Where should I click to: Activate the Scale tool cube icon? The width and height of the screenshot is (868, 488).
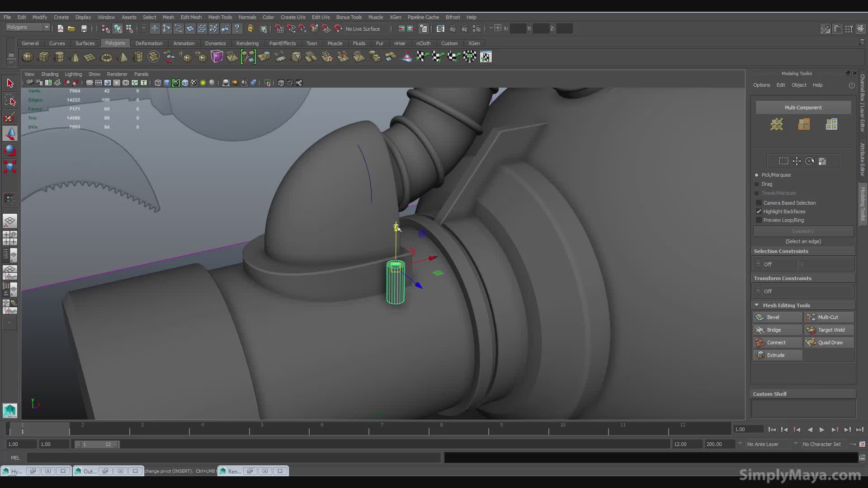point(10,167)
